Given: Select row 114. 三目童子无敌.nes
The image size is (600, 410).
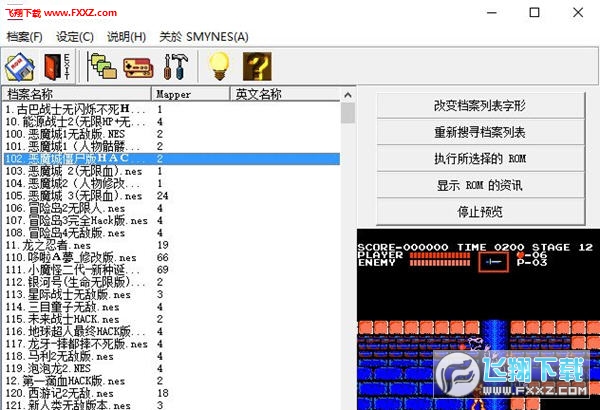Looking at the screenshot, I should [x=171, y=307].
